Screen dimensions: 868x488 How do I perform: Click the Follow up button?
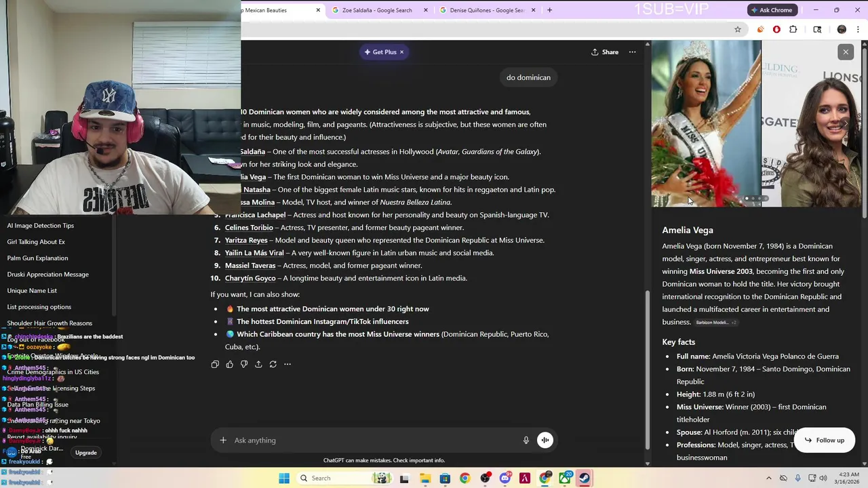[825, 441]
